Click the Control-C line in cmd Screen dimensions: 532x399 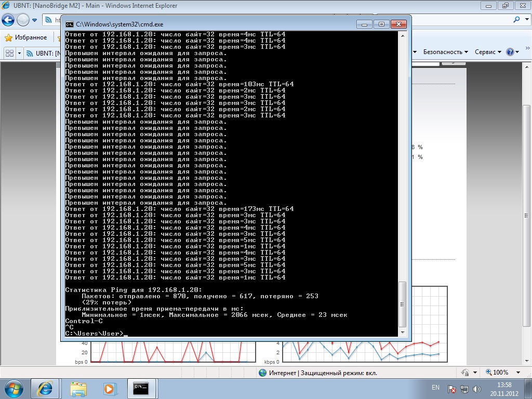(x=84, y=321)
